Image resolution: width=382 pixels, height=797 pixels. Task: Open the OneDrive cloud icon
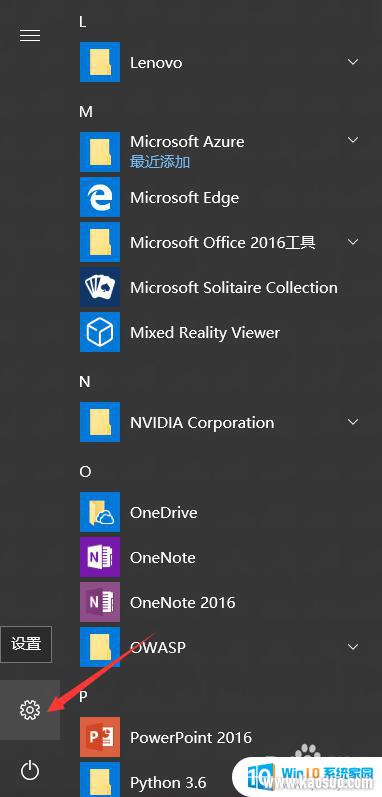coord(100,512)
